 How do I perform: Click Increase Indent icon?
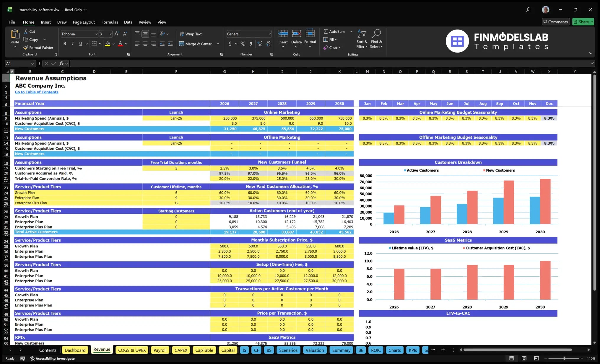coord(170,44)
